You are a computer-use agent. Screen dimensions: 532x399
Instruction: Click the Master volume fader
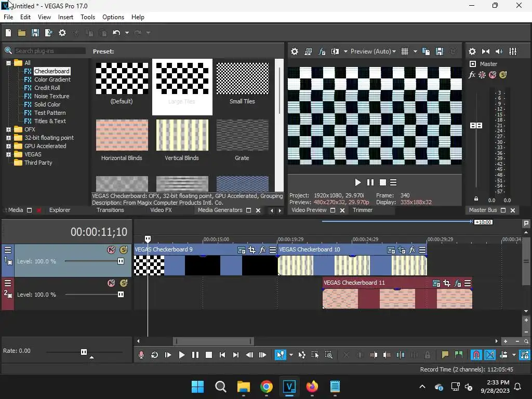click(476, 126)
